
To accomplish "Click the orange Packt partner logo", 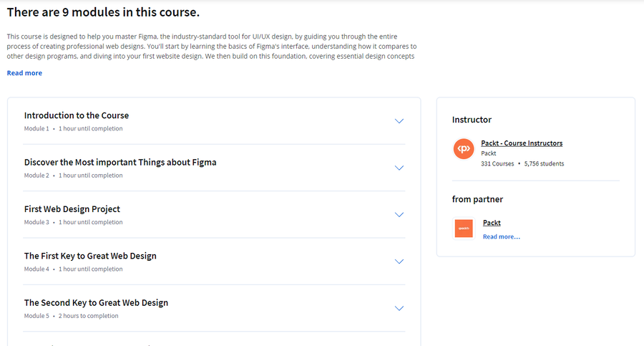I will 464,229.
